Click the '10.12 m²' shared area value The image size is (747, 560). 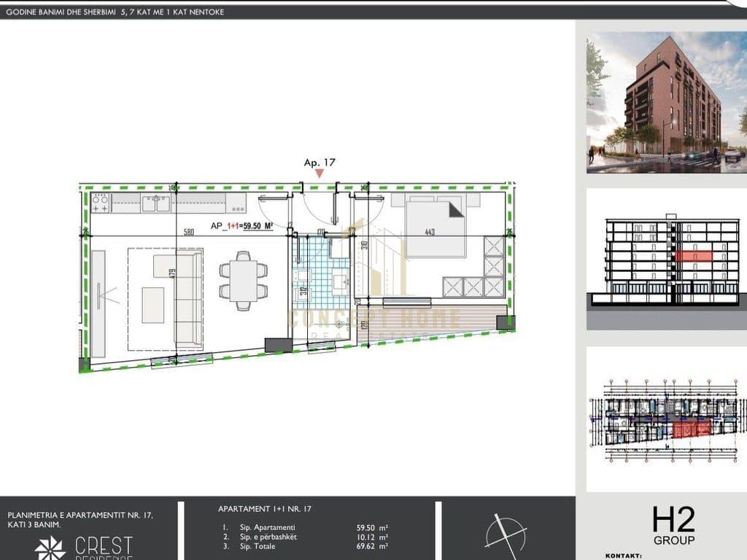click(x=372, y=537)
